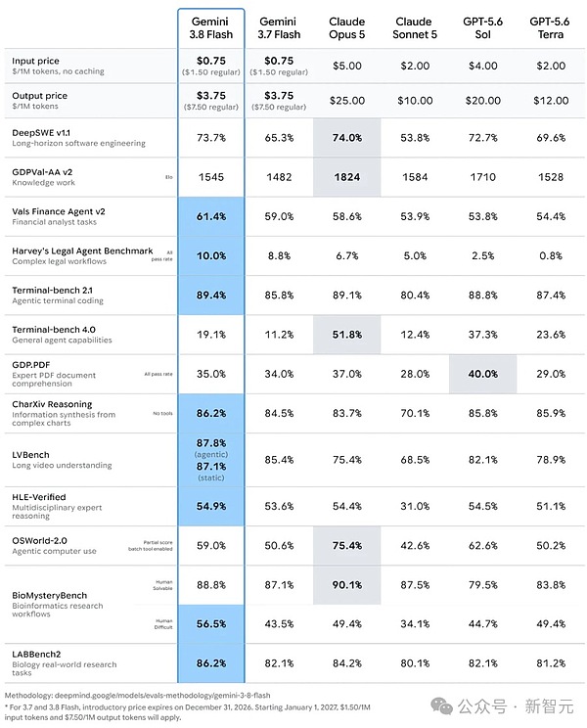Click the OSWorld-2.0 row label

coord(39,540)
